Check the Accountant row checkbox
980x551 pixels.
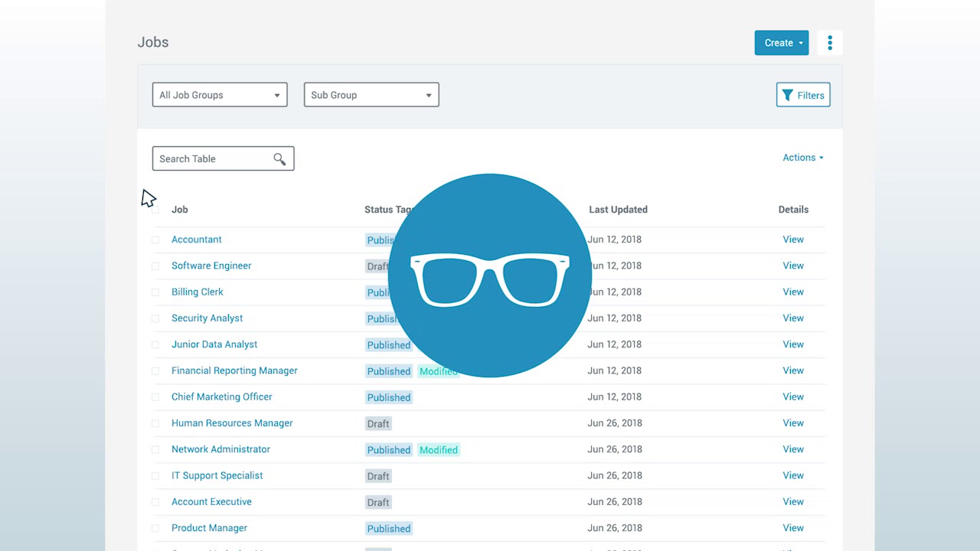155,240
